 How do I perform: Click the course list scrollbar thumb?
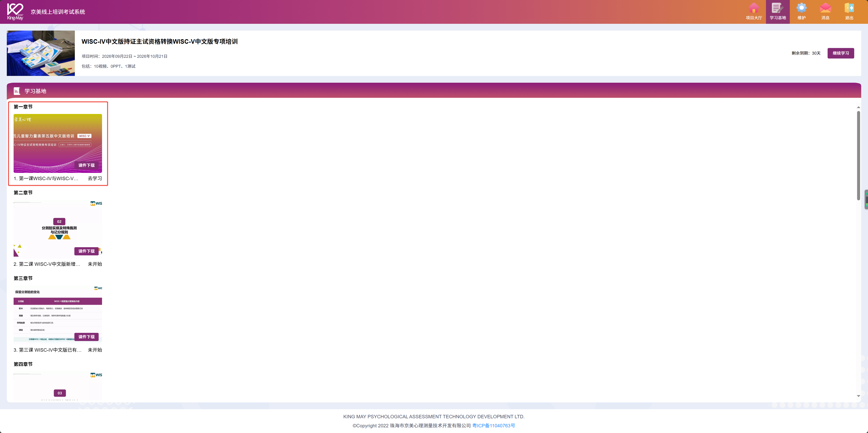point(858,156)
